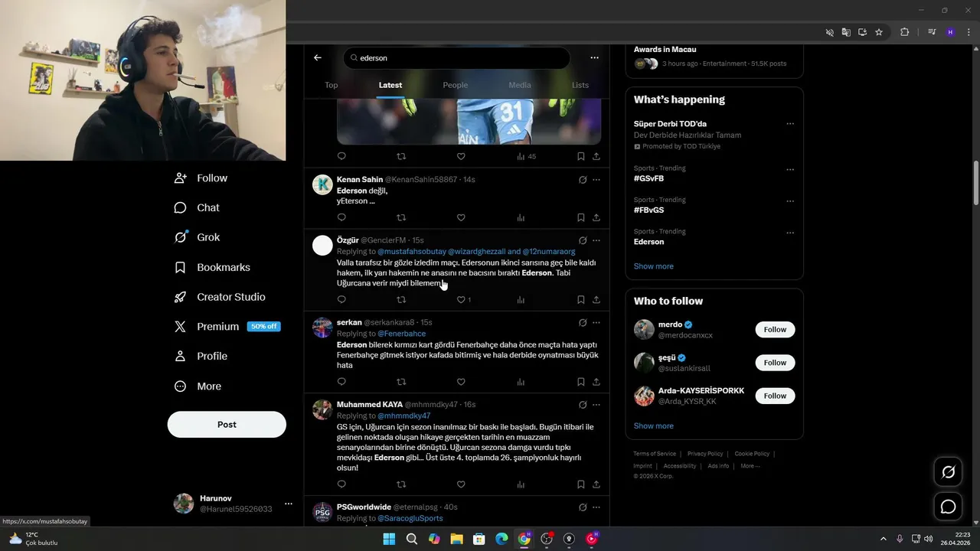Click the page vertical scrollbar
Image resolution: width=980 pixels, height=551 pixels.
[x=975, y=184]
